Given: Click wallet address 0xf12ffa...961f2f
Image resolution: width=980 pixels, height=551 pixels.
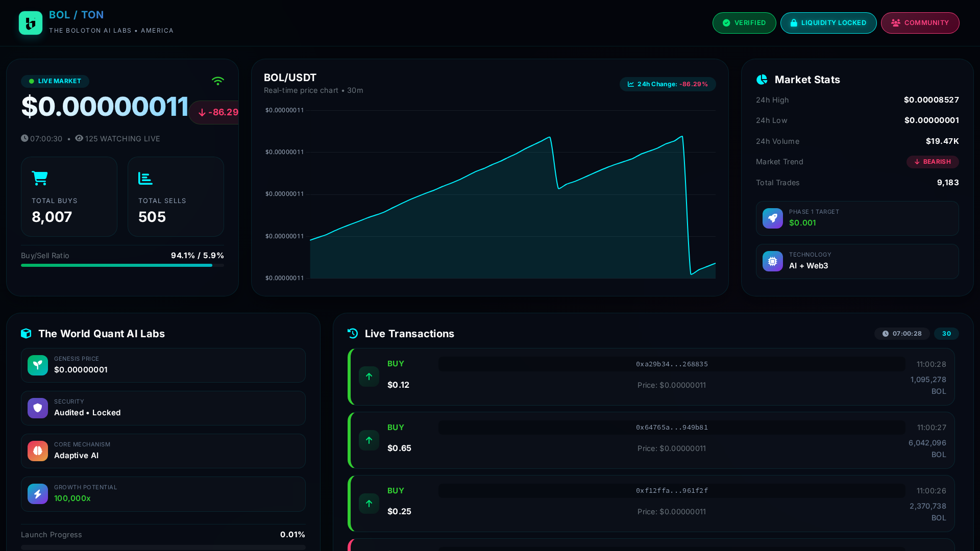Looking at the screenshot, I should point(672,491).
